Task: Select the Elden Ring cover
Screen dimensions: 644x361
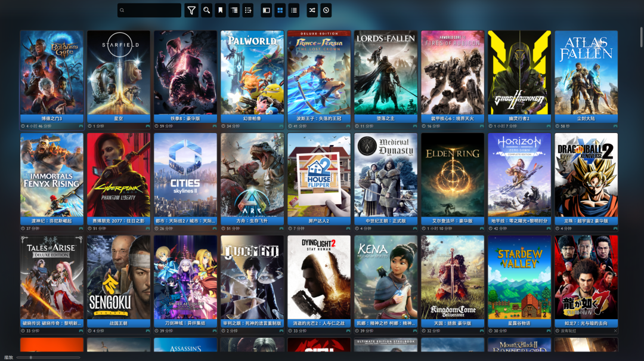Action: [x=453, y=175]
